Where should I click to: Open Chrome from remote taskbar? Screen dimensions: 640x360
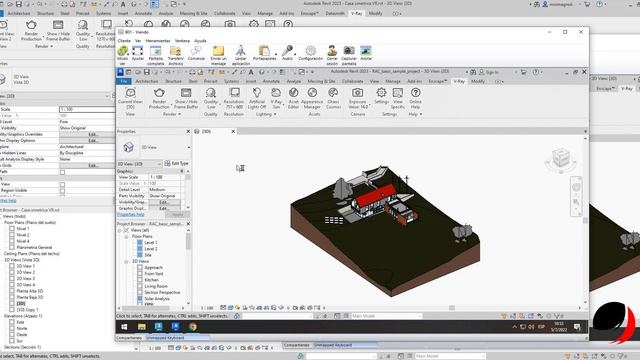(x=193, y=327)
